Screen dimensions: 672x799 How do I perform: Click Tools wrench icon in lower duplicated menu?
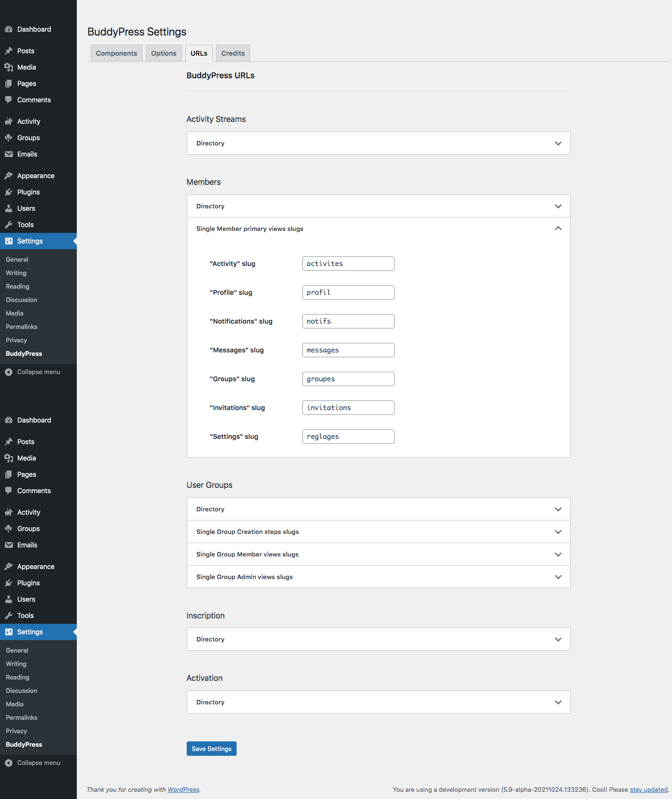coord(9,616)
